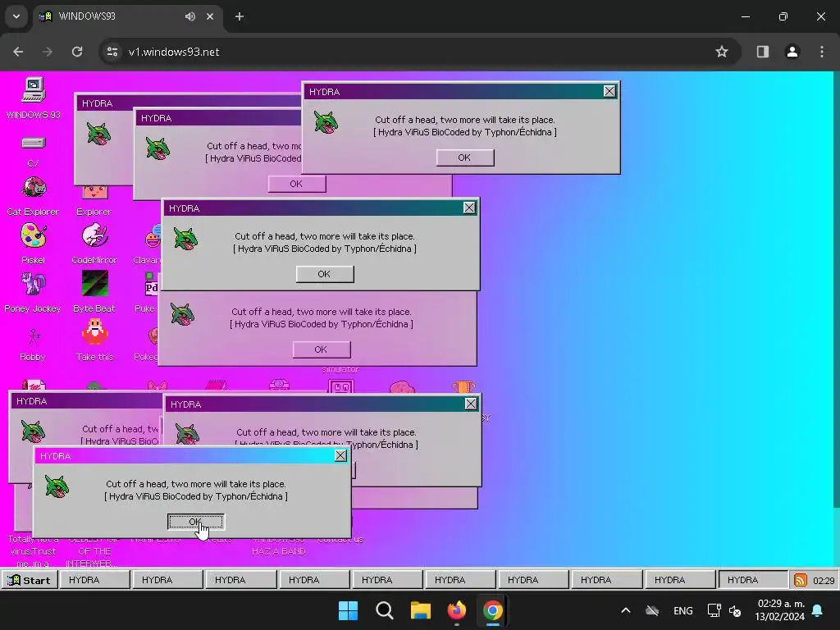840x630 pixels.
Task: Click the Windows93 Start button
Action: coord(30,580)
